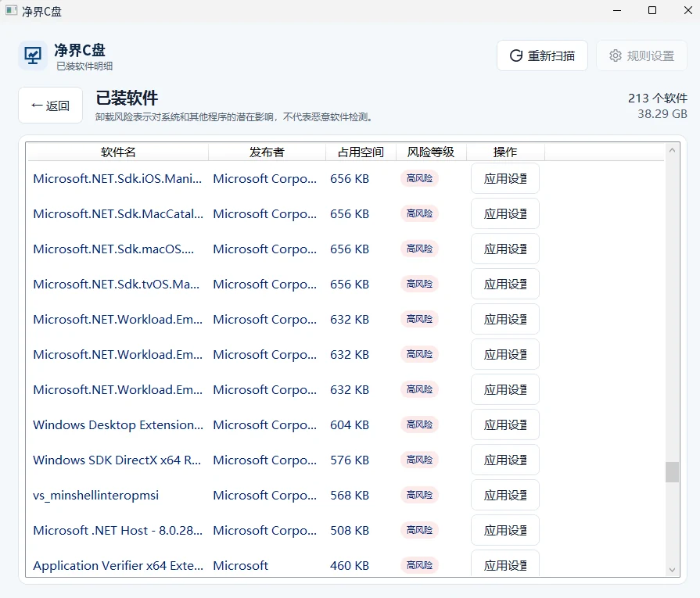Click 应用设置 for vs_minshellinteropmsi
Image resolution: width=700 pixels, height=598 pixels.
click(505, 495)
